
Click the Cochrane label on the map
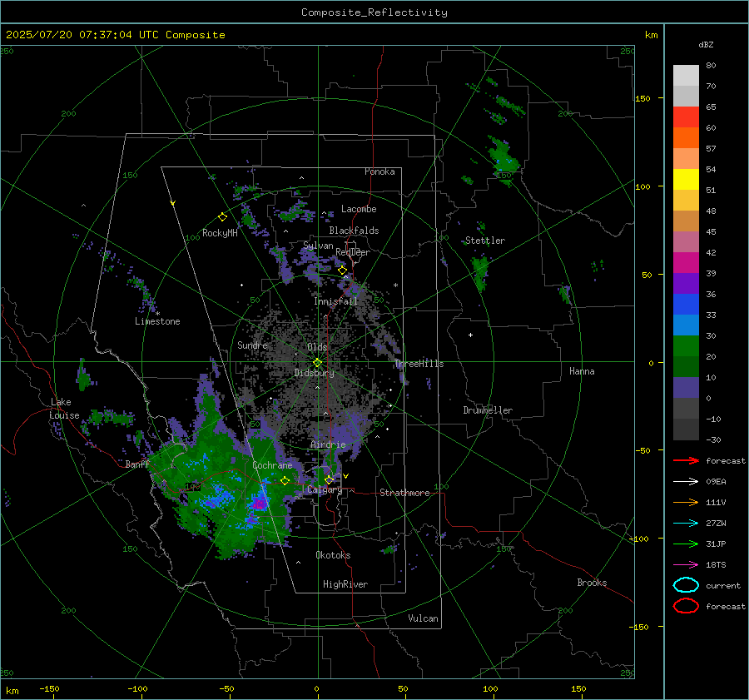272,465
